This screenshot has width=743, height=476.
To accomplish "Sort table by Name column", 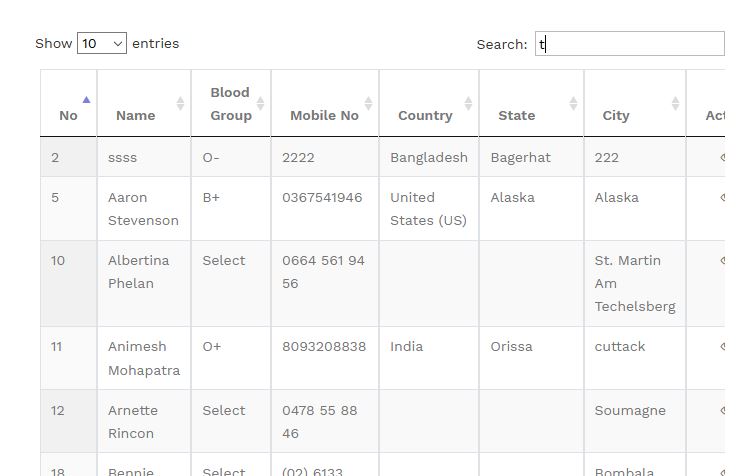I will 144,103.
